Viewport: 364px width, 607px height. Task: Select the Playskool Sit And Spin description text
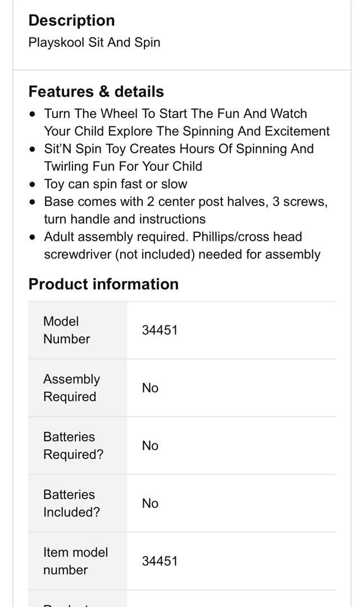[x=94, y=42]
